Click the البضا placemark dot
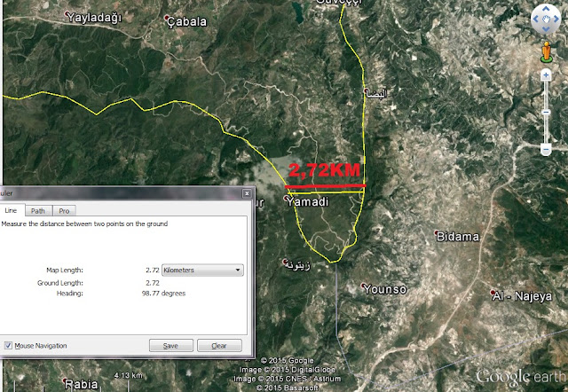The image size is (568, 392). pos(367,90)
